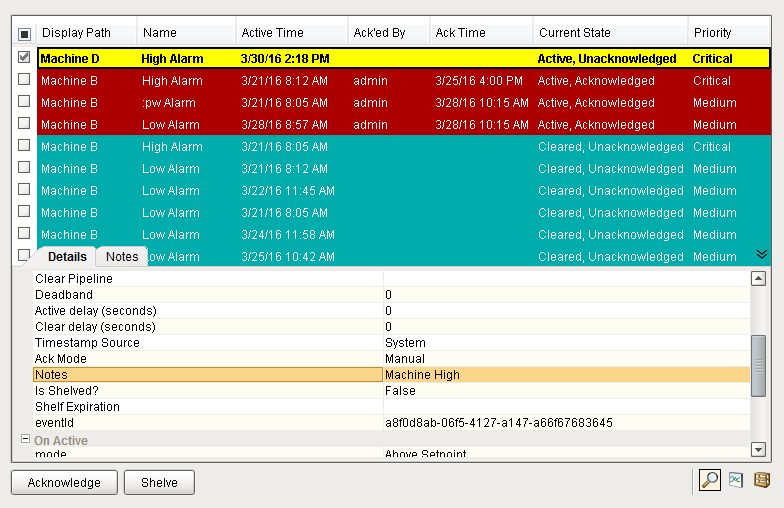784x508 pixels.
Task: Click details scrollbar up arrow
Action: [x=758, y=278]
